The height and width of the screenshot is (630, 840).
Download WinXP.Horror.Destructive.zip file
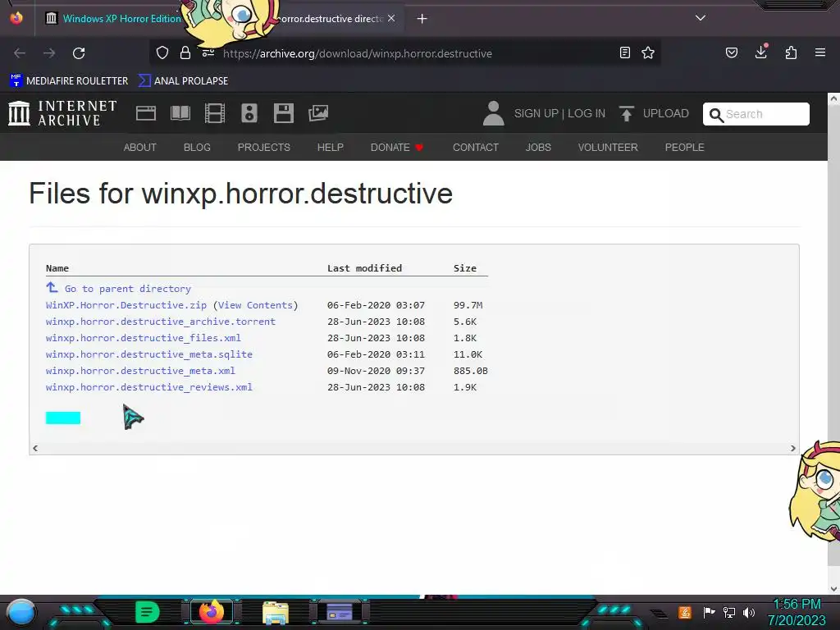126,305
